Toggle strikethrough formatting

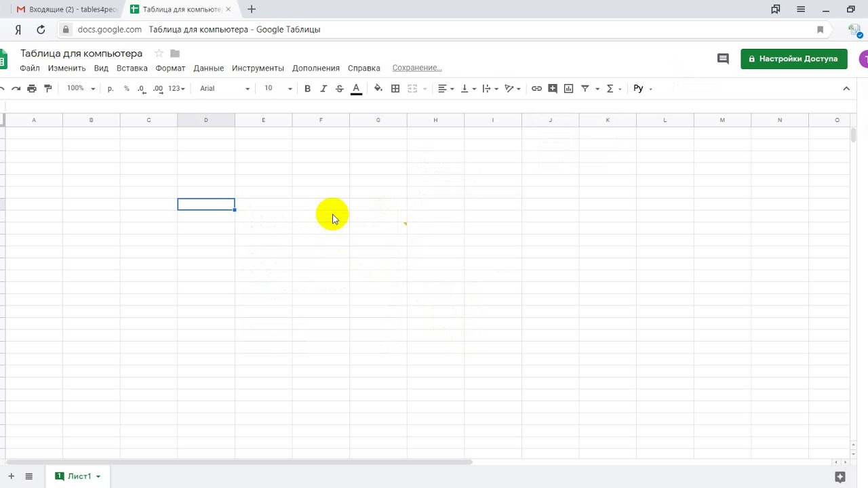pos(340,88)
